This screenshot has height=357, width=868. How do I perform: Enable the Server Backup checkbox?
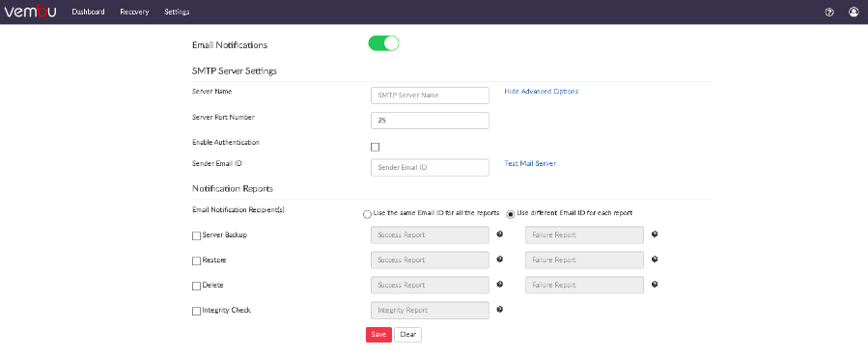tap(196, 235)
